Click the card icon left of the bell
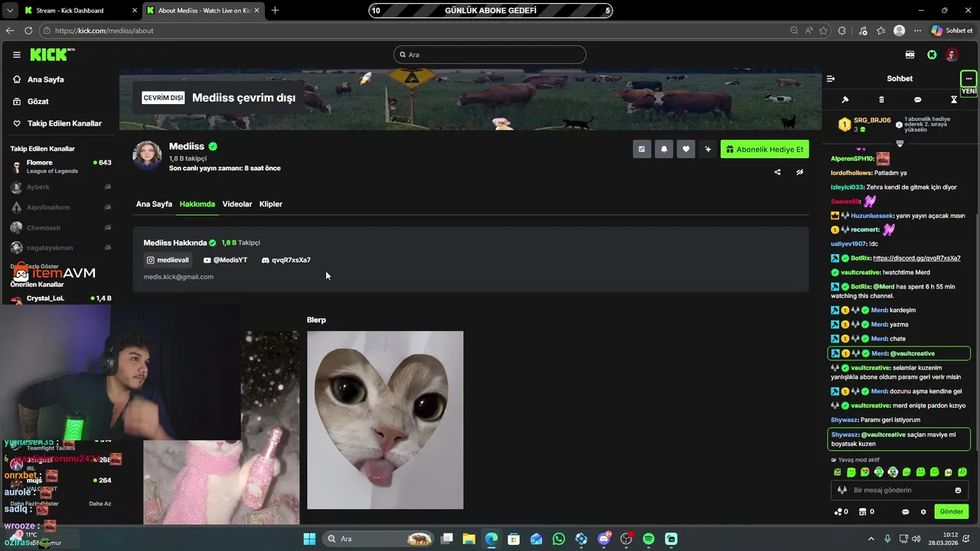 point(642,149)
